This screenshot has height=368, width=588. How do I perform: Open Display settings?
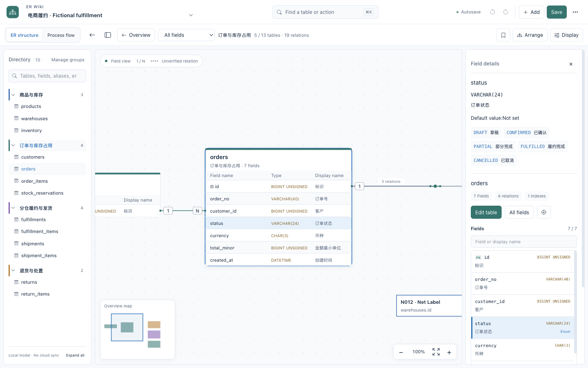coord(566,35)
